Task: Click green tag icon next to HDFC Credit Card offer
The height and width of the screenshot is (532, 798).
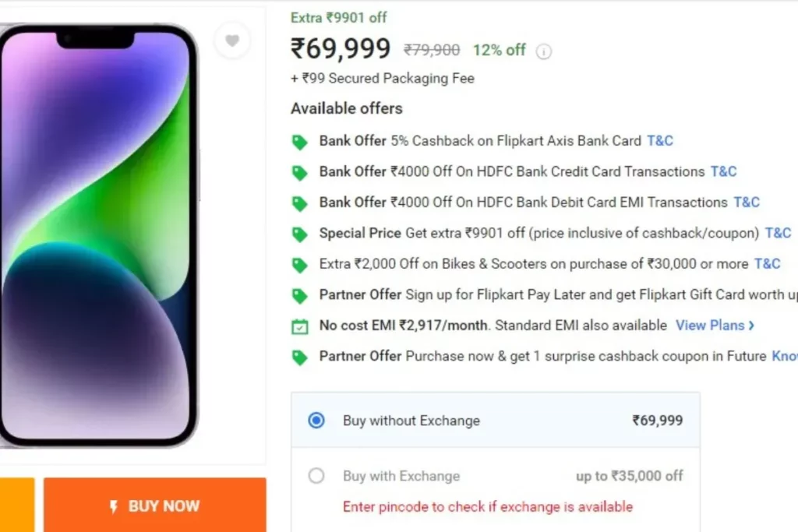Action: click(300, 173)
